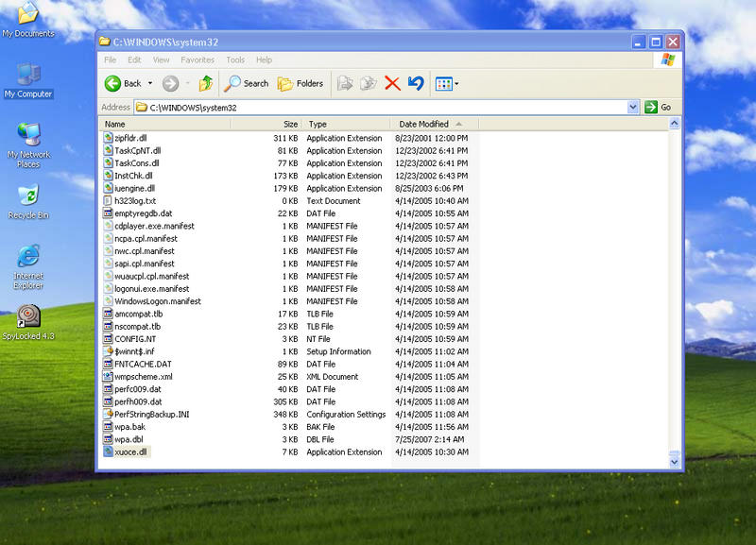Toggle the Folders pane button
Viewport: 756px width, 545px height.
pos(301,83)
